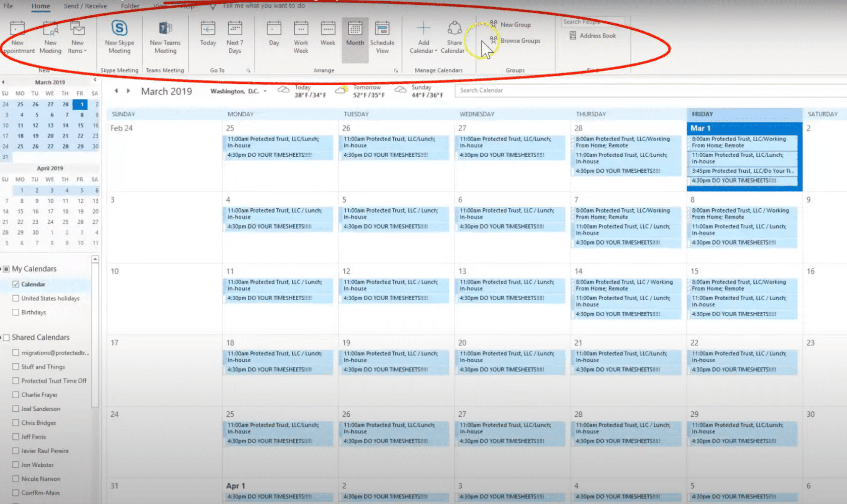Open 4:30pm timesheets event on Monday 11
Screen dimensions: 847x504
click(278, 298)
